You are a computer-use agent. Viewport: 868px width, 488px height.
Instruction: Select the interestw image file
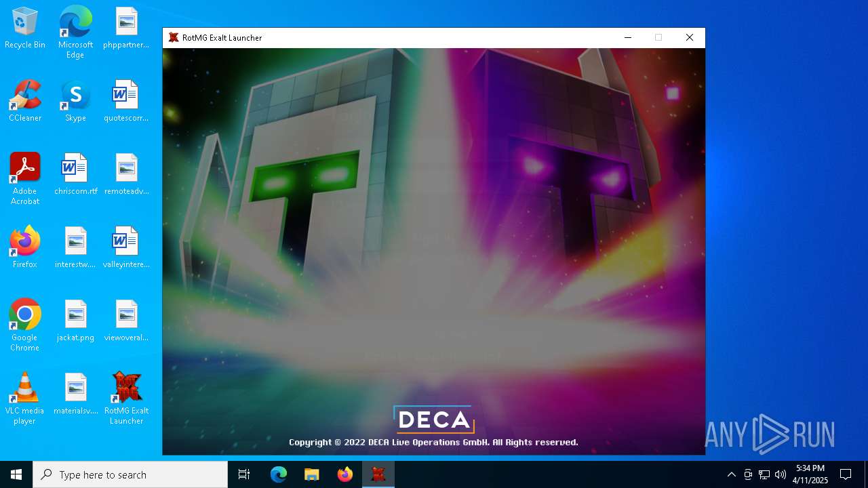(75, 248)
